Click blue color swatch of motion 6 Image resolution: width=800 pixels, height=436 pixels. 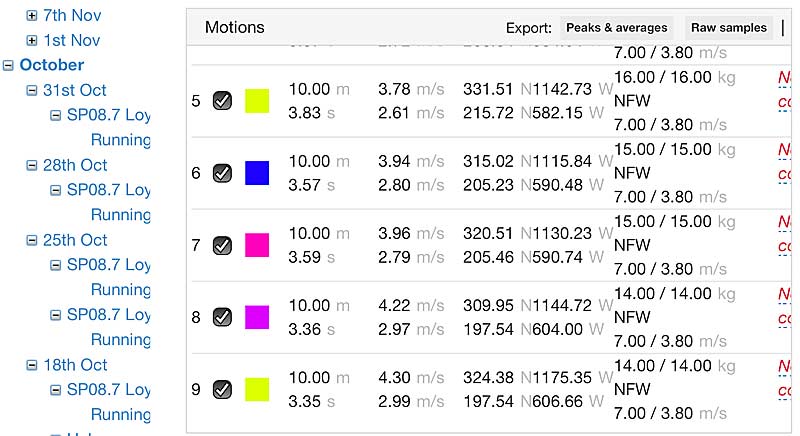pos(257,173)
